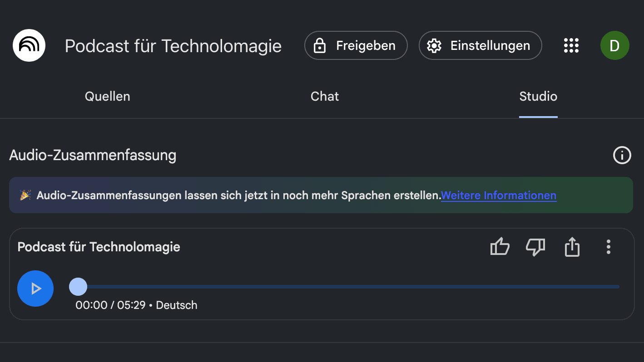Give the podcast a thumbs down
The height and width of the screenshot is (362, 644).
click(x=535, y=247)
